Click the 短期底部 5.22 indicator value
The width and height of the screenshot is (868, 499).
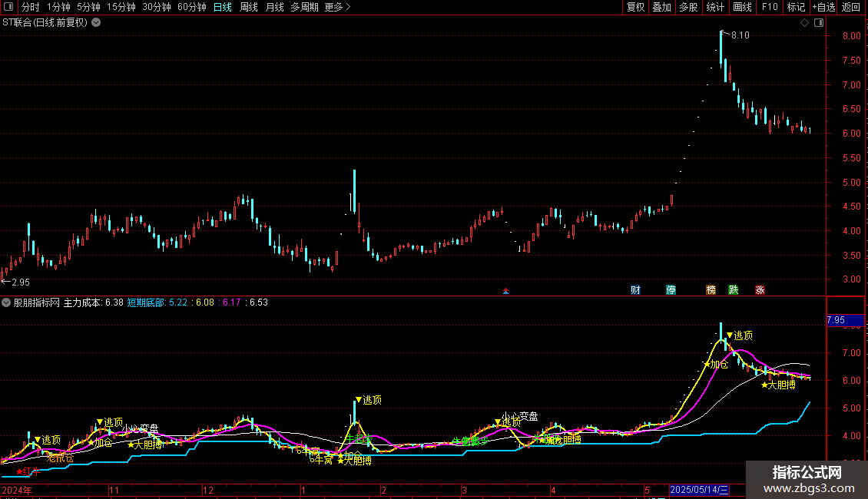(x=157, y=302)
